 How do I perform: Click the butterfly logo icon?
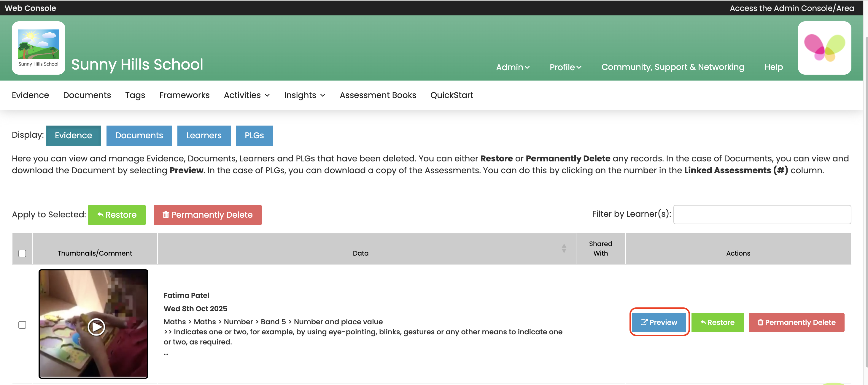[x=824, y=48]
